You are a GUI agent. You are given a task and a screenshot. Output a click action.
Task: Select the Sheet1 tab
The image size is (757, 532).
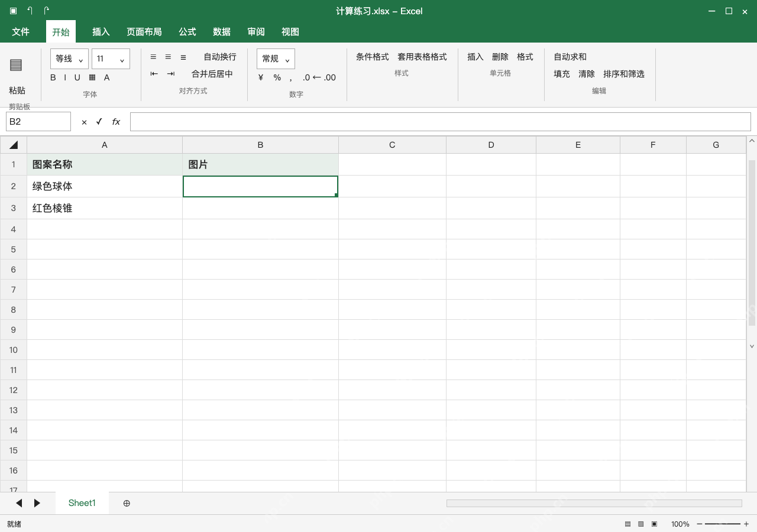(82, 503)
